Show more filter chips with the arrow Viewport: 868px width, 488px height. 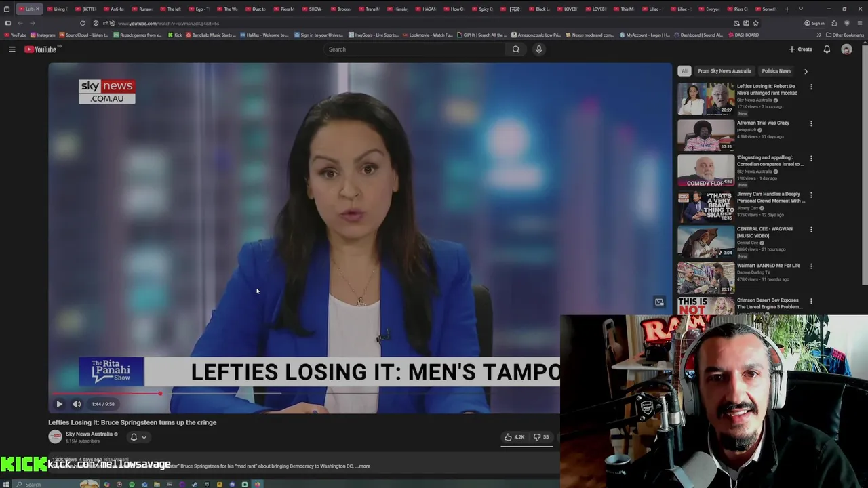pyautogui.click(x=806, y=70)
